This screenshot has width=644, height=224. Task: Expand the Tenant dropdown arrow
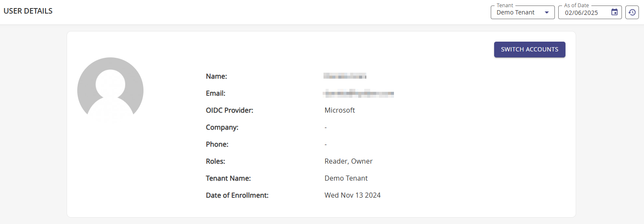point(547,12)
